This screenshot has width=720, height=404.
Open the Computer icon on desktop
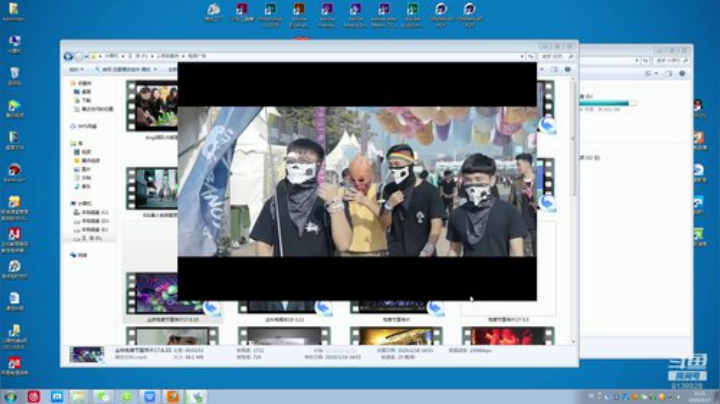point(14,45)
